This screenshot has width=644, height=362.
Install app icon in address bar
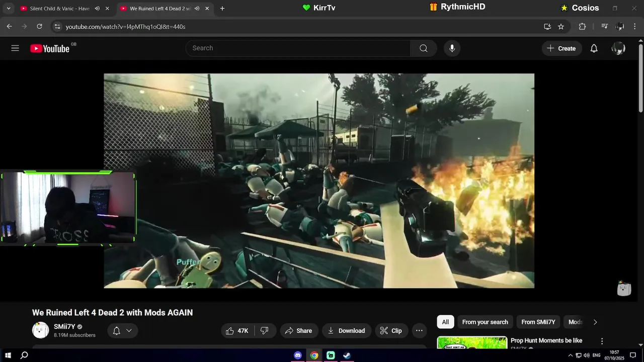(547, 27)
